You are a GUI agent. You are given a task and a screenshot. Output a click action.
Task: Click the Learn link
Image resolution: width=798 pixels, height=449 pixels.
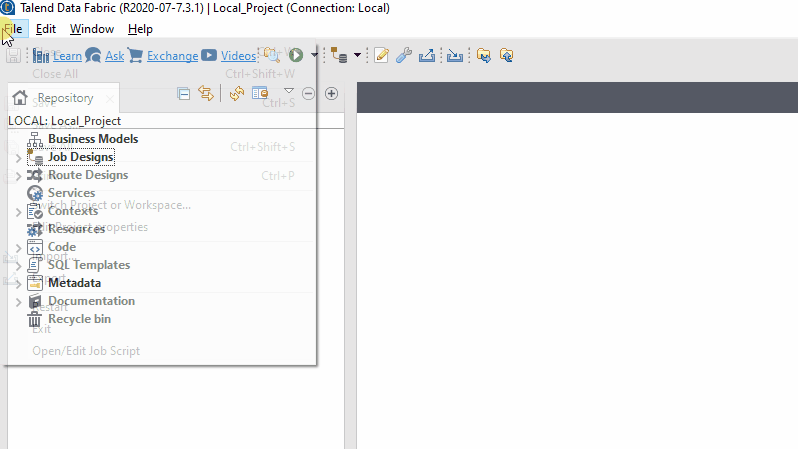point(67,56)
